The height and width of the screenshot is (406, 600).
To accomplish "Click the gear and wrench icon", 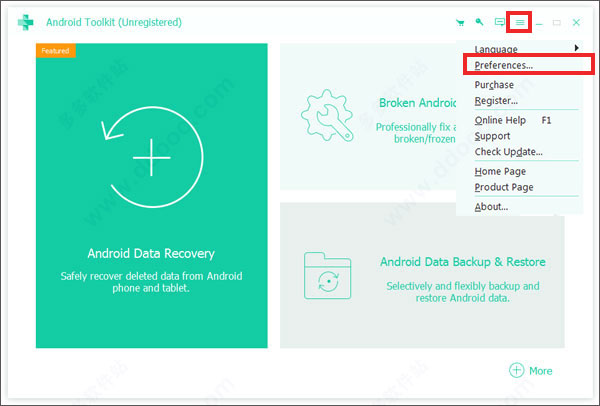I will click(x=328, y=116).
